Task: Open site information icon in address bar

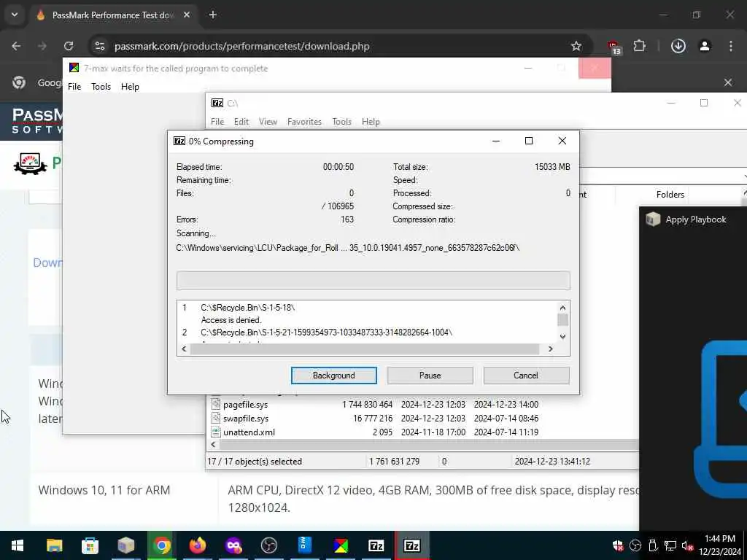Action: pos(99,46)
